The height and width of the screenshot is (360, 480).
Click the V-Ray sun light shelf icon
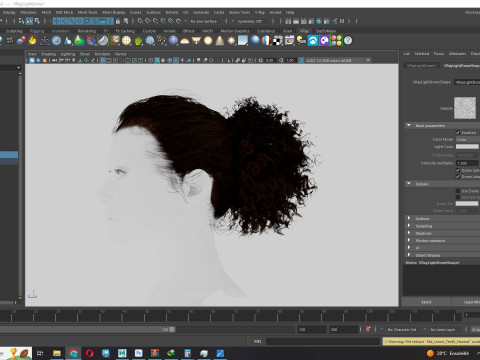click(x=231, y=41)
